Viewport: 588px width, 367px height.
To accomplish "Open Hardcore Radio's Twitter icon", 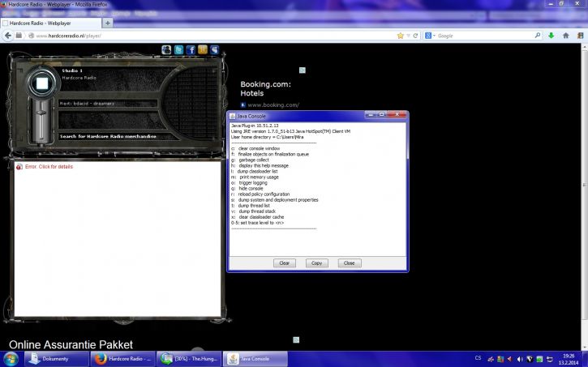I will 178,49.
